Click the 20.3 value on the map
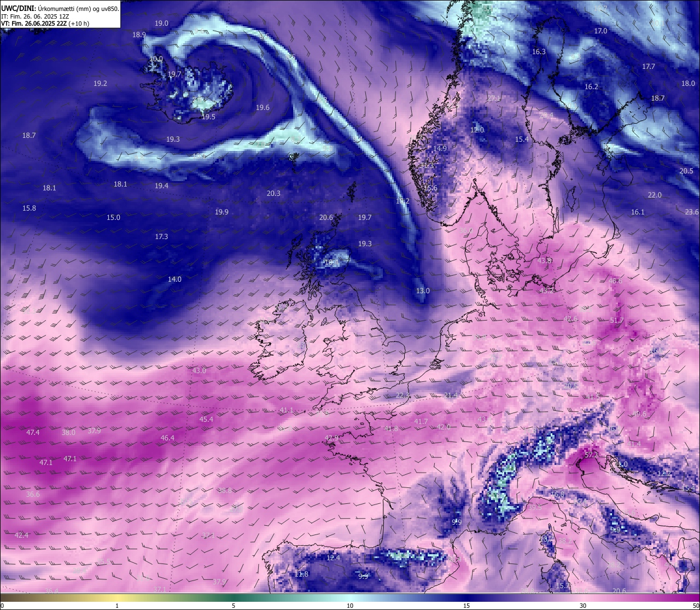This screenshot has height=610, width=700. pyautogui.click(x=273, y=193)
